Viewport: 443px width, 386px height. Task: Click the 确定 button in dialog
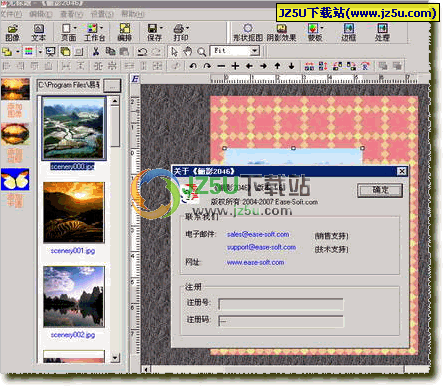point(380,190)
